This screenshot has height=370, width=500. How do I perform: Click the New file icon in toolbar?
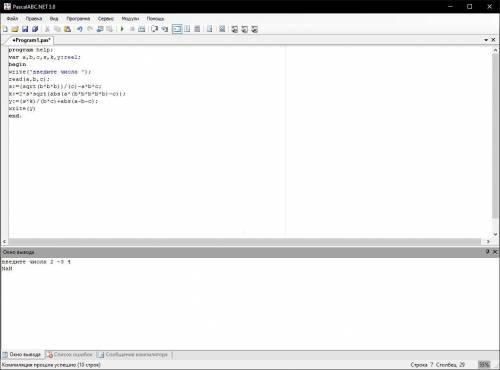coord(5,29)
